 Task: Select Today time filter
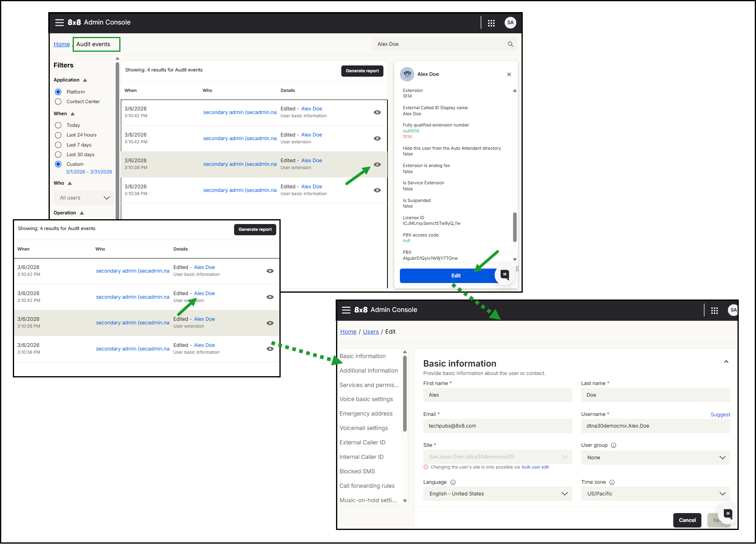58,125
